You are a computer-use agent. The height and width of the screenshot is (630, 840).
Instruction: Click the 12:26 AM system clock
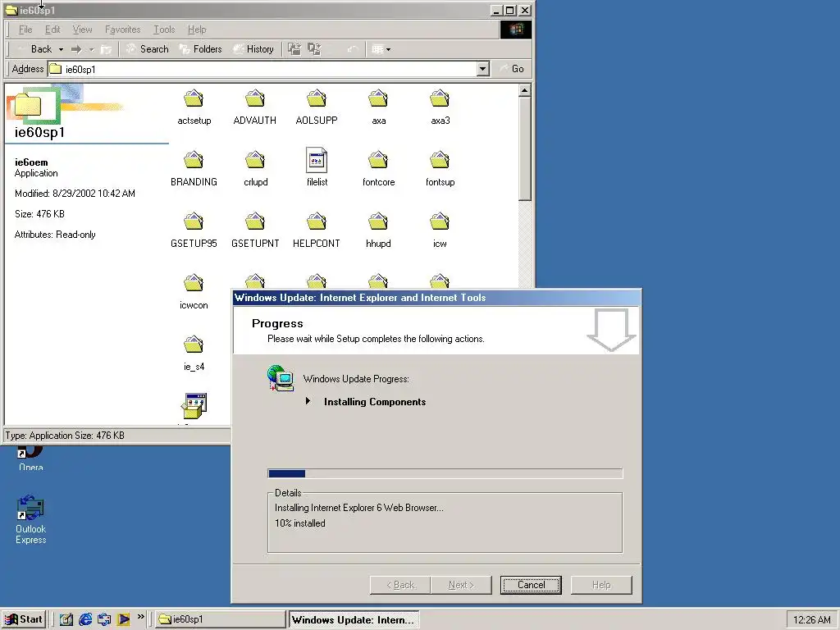(x=811, y=620)
